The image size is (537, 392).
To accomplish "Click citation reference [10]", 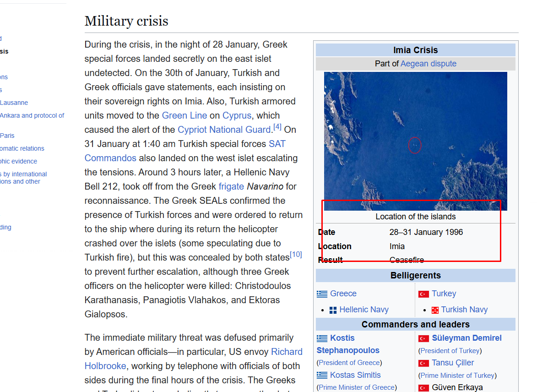I will point(296,255).
